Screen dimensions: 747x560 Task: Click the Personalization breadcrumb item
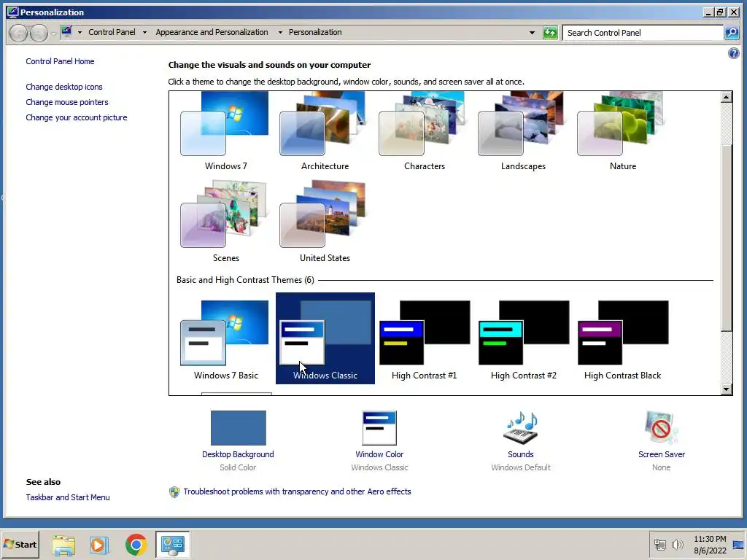pos(315,32)
